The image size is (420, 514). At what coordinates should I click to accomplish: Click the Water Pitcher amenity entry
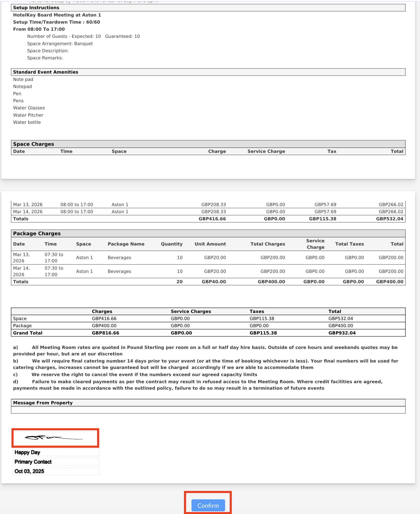28,115
